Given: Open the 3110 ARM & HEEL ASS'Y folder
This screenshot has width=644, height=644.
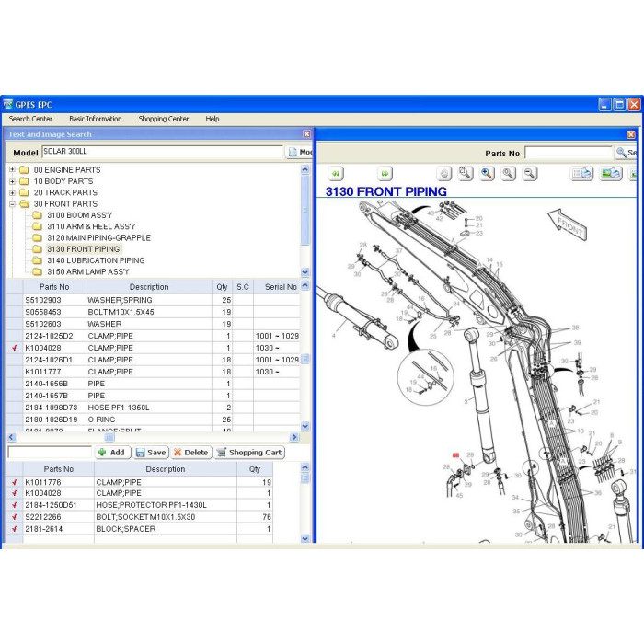Looking at the screenshot, I should [x=91, y=226].
